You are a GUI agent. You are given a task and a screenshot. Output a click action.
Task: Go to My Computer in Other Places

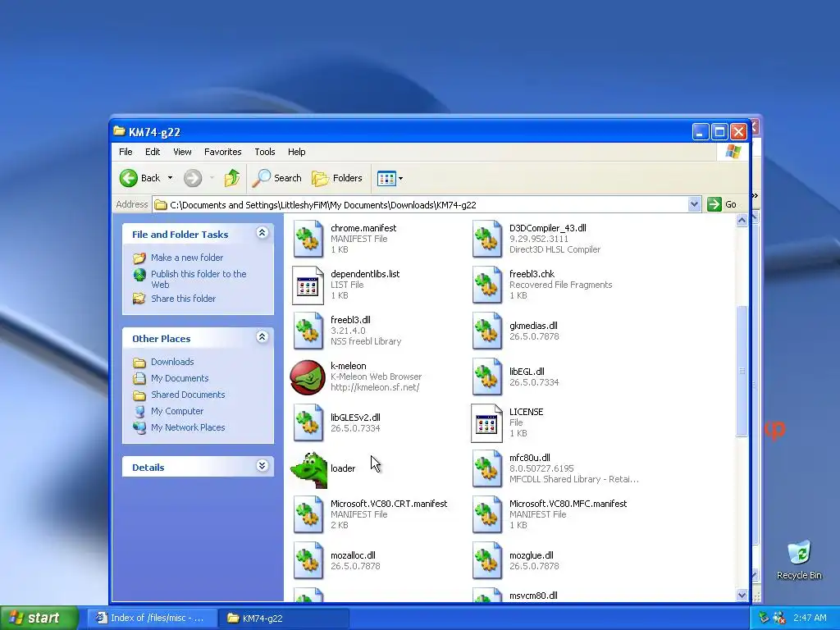pyautogui.click(x=177, y=411)
